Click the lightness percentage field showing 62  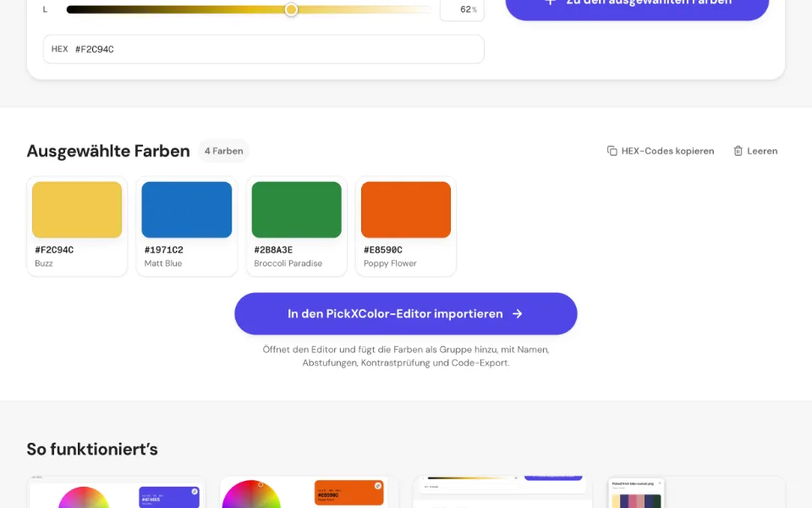click(462, 9)
